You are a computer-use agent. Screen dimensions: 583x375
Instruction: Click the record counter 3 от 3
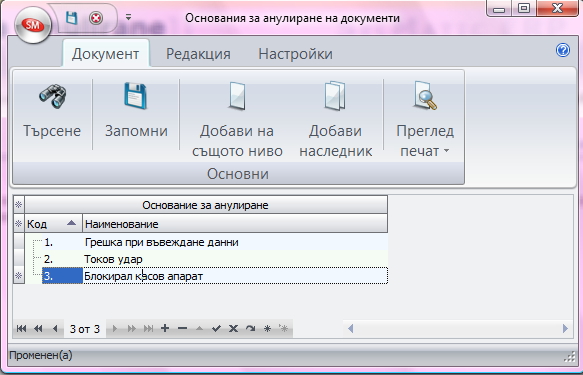coord(85,329)
